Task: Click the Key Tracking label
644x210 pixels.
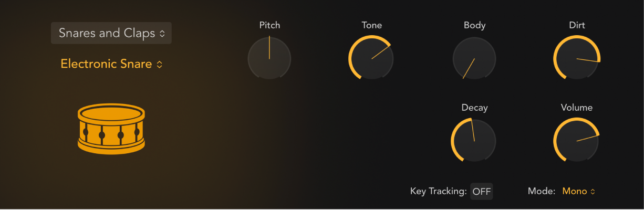Action: tap(438, 191)
